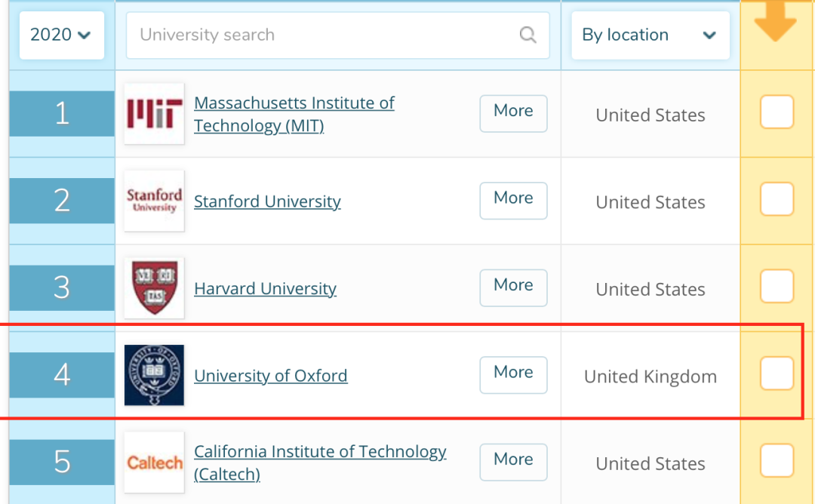This screenshot has width=815, height=504.
Task: Tick the compare checkbox for University of Oxford
Action: click(777, 373)
